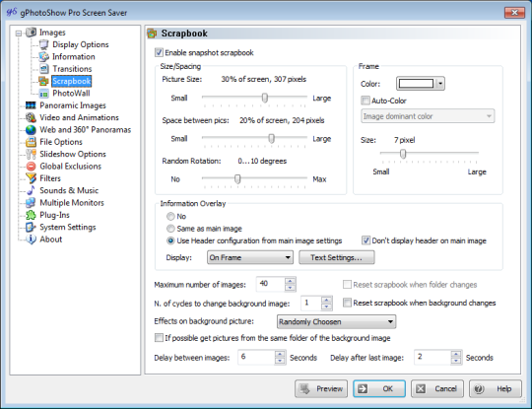Go to System Settings page
This screenshot has height=409, width=532.
[68, 227]
